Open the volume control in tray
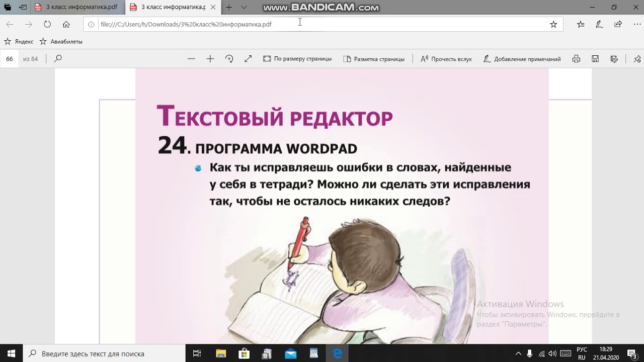This screenshot has height=362, width=644. click(x=553, y=353)
